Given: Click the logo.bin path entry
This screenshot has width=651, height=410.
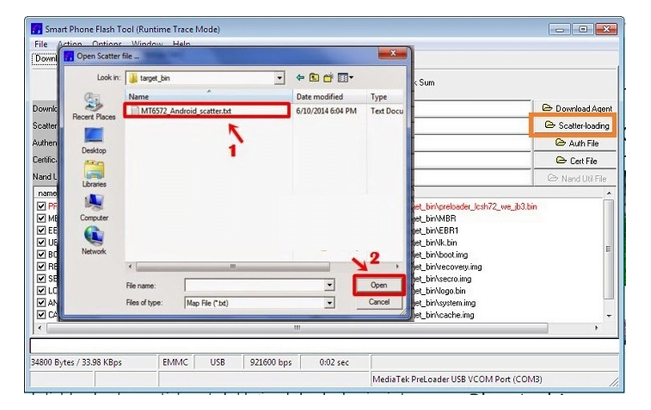Looking at the screenshot, I should [439, 291].
